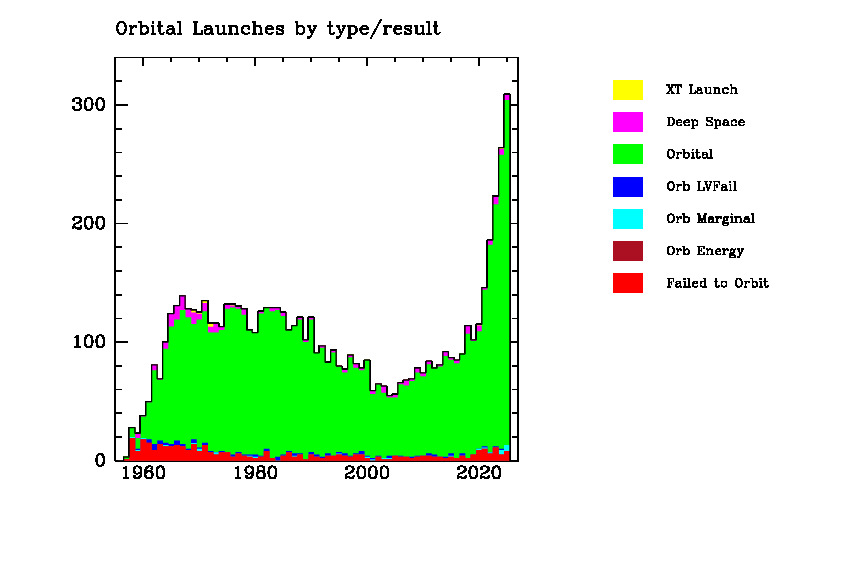The height and width of the screenshot is (576, 857).
Task: Select the green Orbital legend swatch
Action: click(x=627, y=154)
